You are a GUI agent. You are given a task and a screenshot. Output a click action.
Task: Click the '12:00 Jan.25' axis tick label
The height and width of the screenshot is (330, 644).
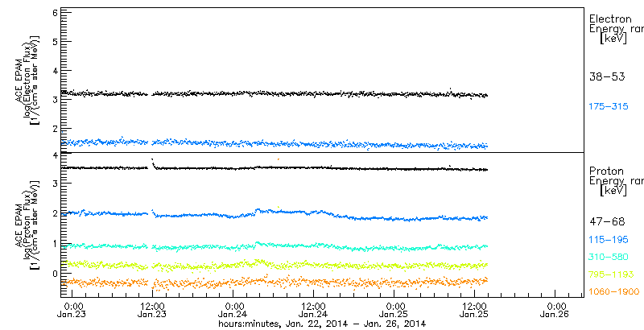[x=474, y=311]
